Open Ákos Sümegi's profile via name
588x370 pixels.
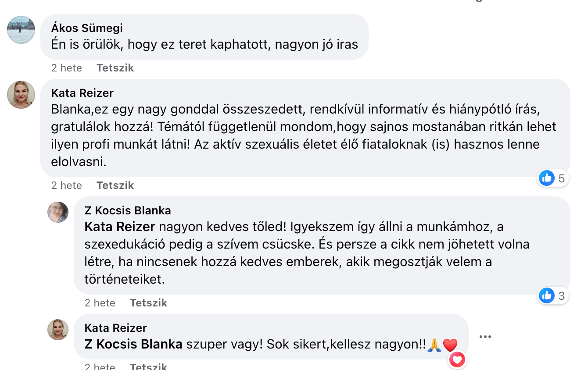pyautogui.click(x=87, y=28)
